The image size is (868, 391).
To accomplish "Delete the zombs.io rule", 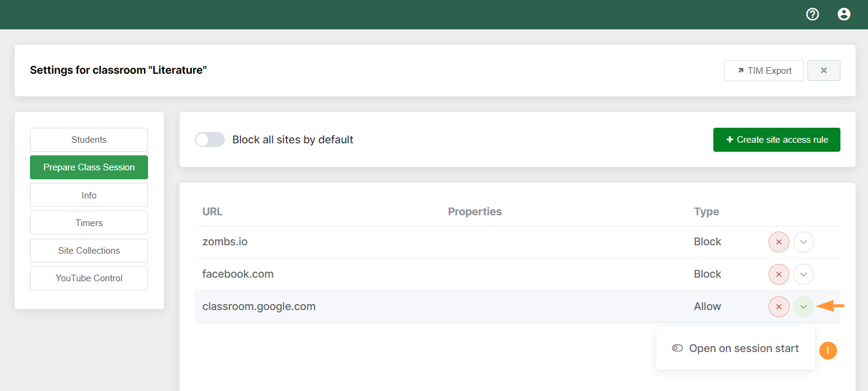I will [x=779, y=242].
